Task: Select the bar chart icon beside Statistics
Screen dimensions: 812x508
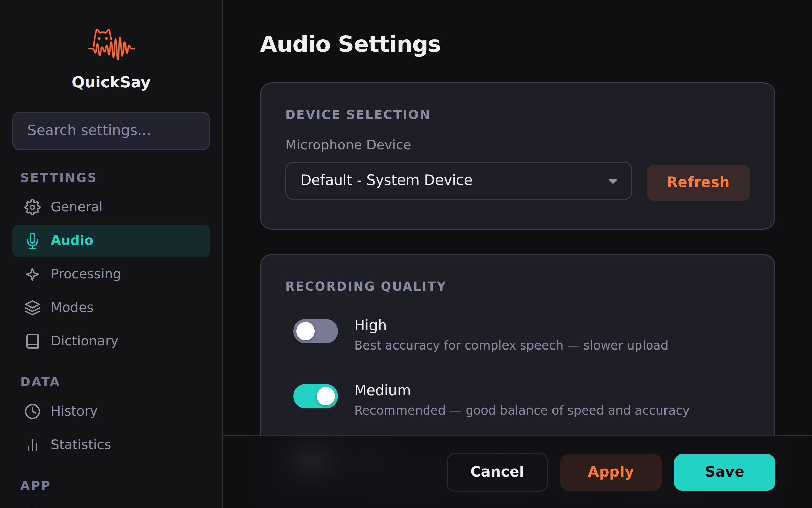Action: 32,445
